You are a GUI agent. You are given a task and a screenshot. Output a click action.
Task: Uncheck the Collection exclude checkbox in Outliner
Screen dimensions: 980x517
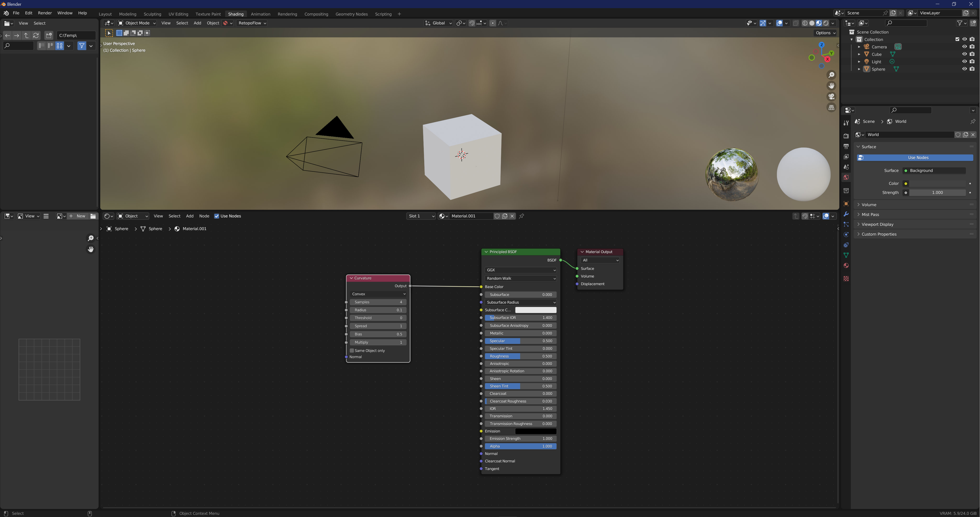[957, 39]
